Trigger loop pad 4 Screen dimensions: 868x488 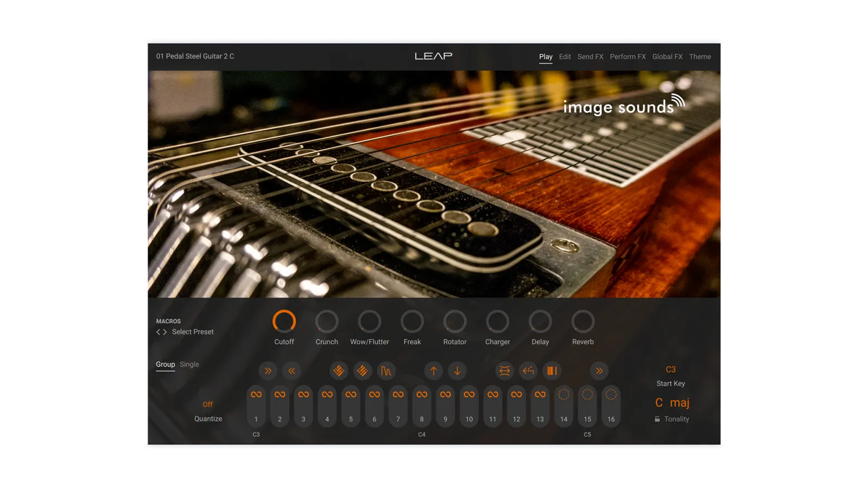click(327, 407)
